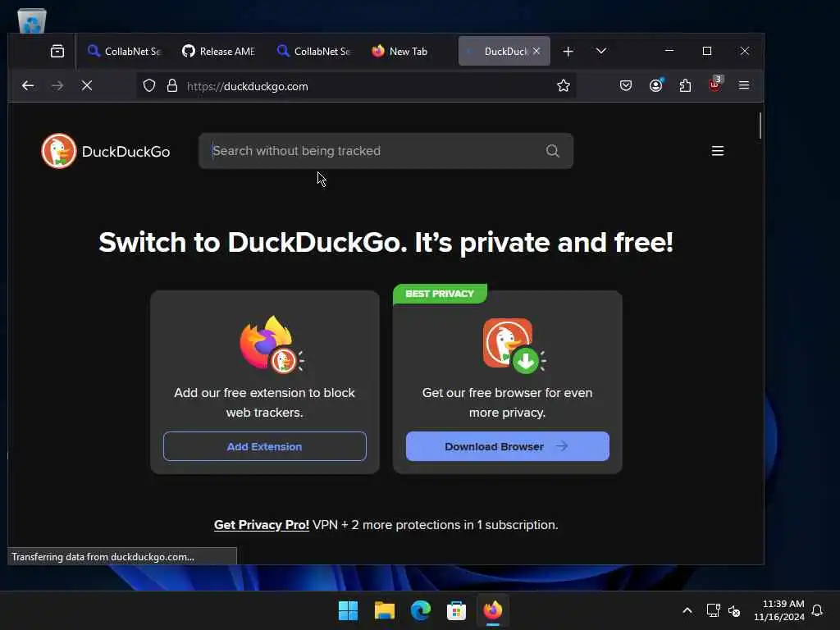Show hidden system tray icons

click(x=687, y=610)
